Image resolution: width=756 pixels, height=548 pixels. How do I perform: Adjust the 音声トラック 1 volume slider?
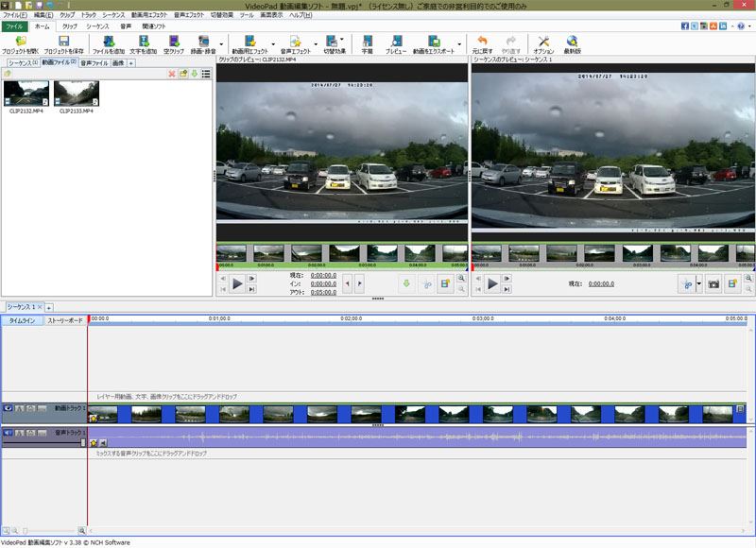(x=83, y=442)
